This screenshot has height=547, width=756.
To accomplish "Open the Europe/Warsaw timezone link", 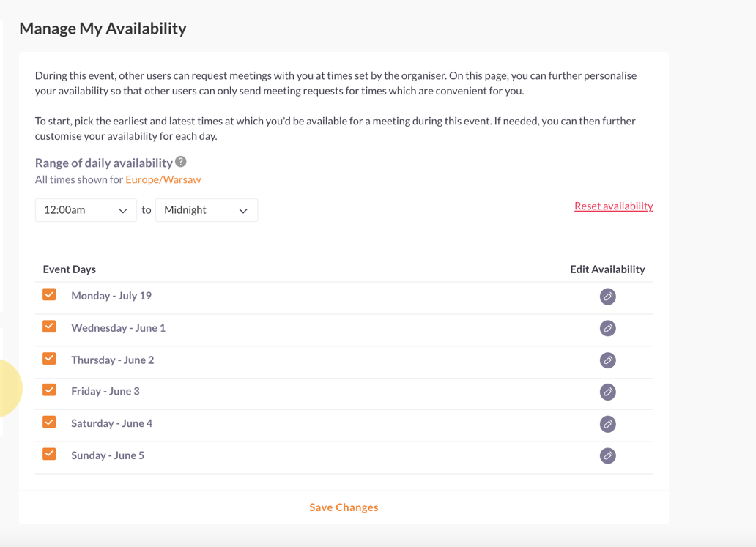I will pos(163,179).
